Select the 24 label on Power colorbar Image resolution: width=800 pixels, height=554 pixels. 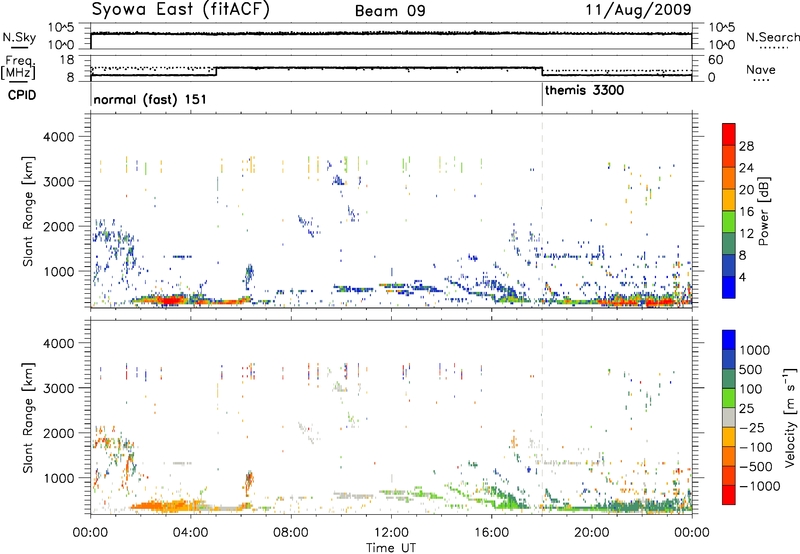click(746, 168)
